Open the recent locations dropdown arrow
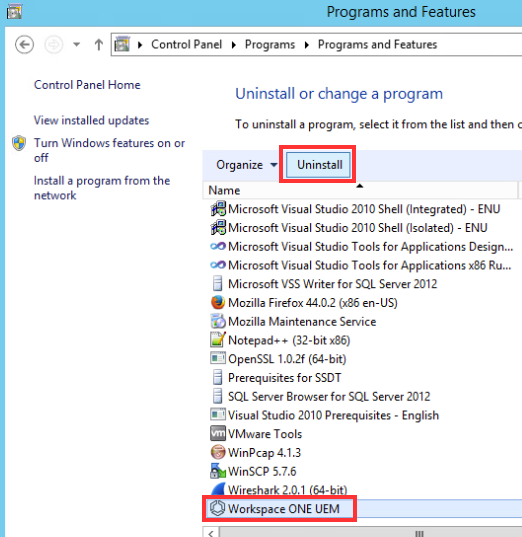The image size is (522, 537). (77, 45)
